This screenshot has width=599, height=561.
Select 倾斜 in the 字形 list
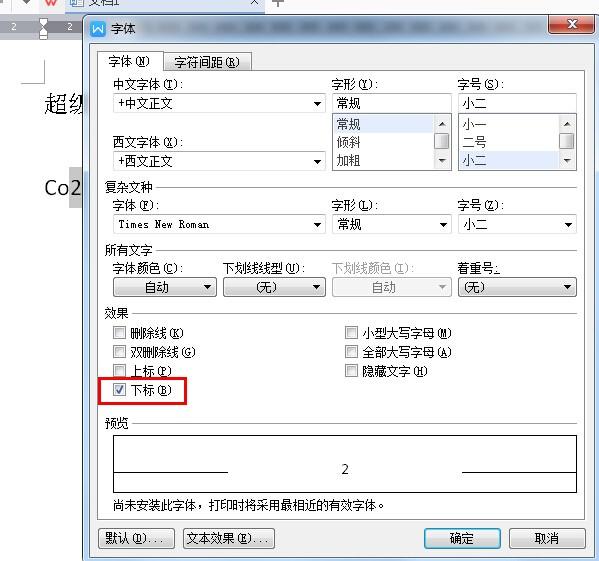tap(383, 142)
